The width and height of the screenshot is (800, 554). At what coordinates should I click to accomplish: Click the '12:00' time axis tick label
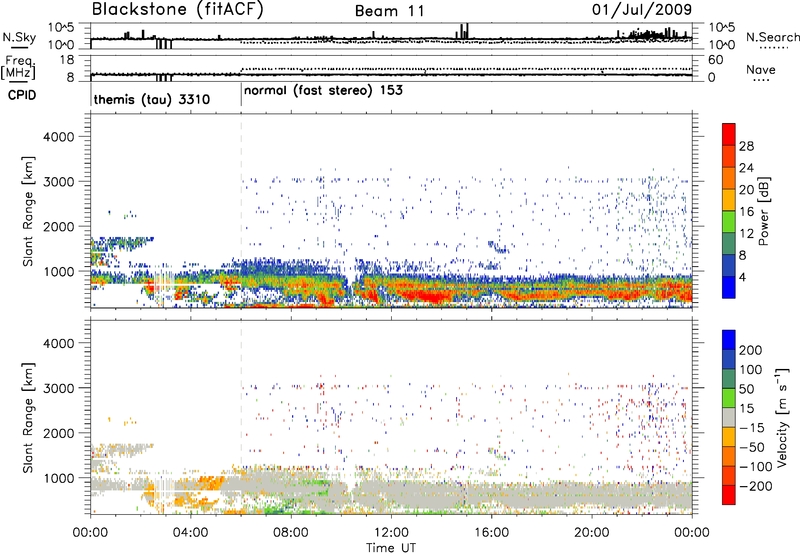point(391,533)
